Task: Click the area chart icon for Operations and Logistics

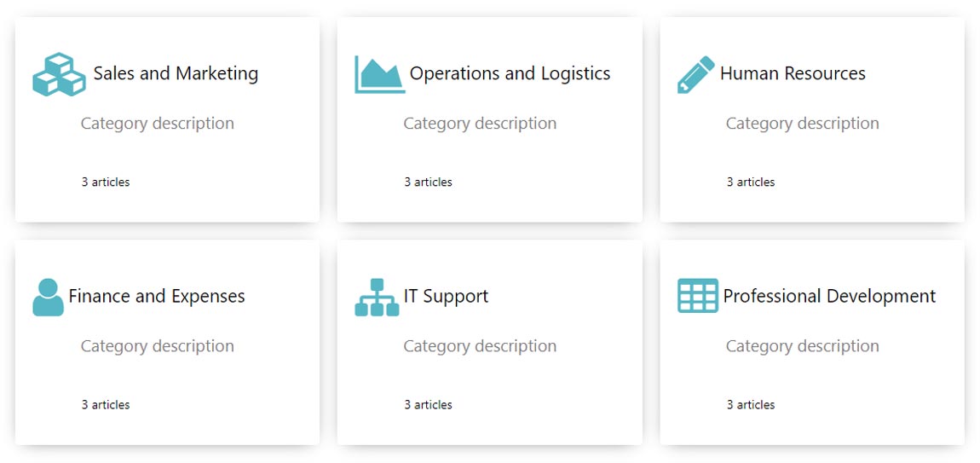Action: [379, 74]
